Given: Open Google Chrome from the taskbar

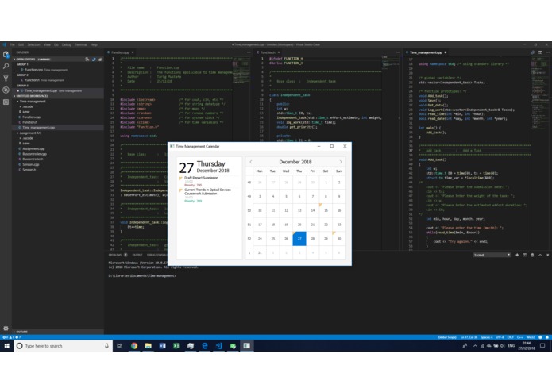Looking at the screenshot, I should (134, 346).
